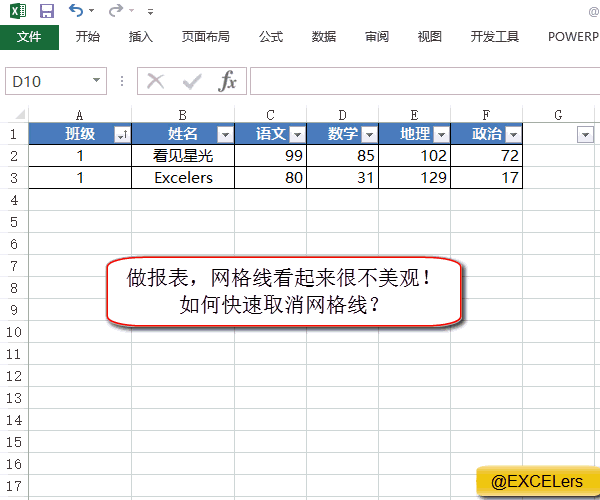Switch to the 视图 ribbon tab

click(x=430, y=37)
